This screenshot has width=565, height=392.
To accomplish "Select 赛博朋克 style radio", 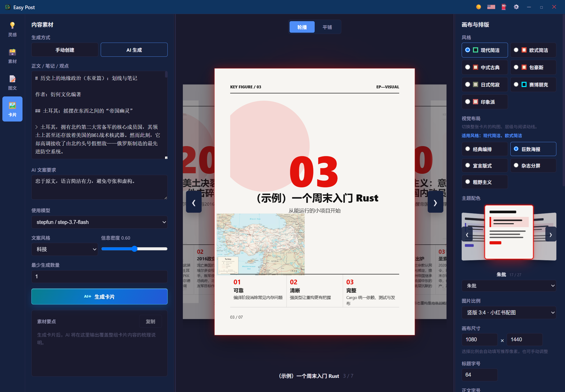I will (x=533, y=84).
